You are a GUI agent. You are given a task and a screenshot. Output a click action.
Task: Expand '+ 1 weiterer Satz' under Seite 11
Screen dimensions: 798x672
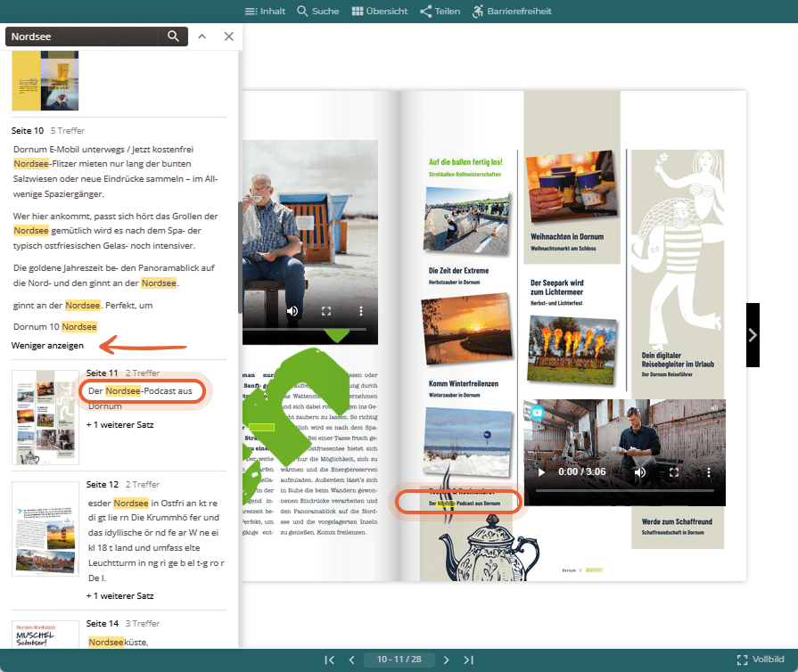(x=120, y=425)
